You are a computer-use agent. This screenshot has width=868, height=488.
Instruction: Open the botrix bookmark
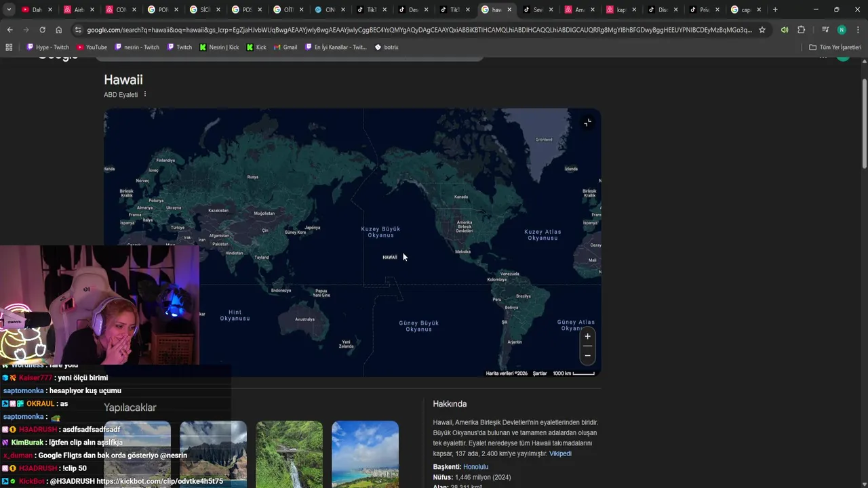387,47
